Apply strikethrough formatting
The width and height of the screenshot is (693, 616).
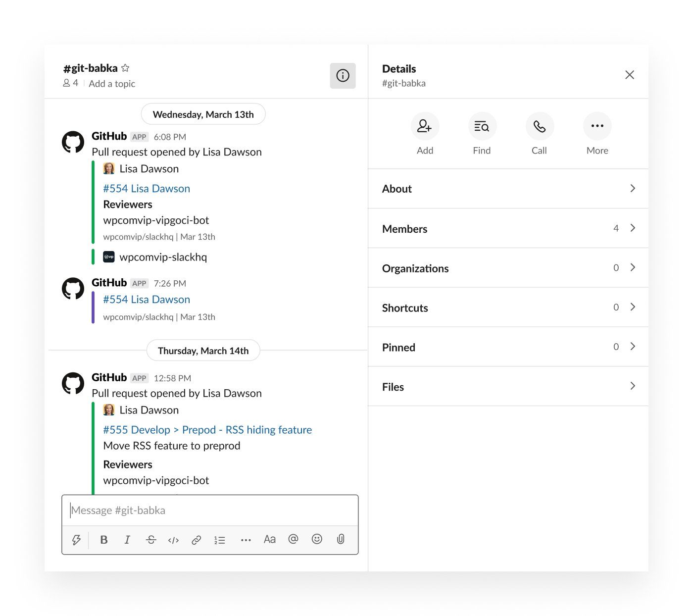[151, 540]
